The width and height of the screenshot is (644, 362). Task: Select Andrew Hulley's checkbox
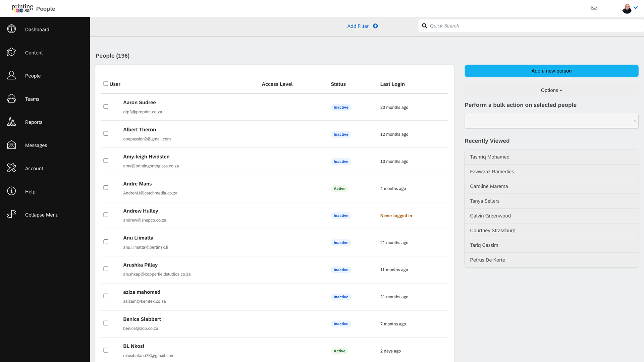pos(106,215)
